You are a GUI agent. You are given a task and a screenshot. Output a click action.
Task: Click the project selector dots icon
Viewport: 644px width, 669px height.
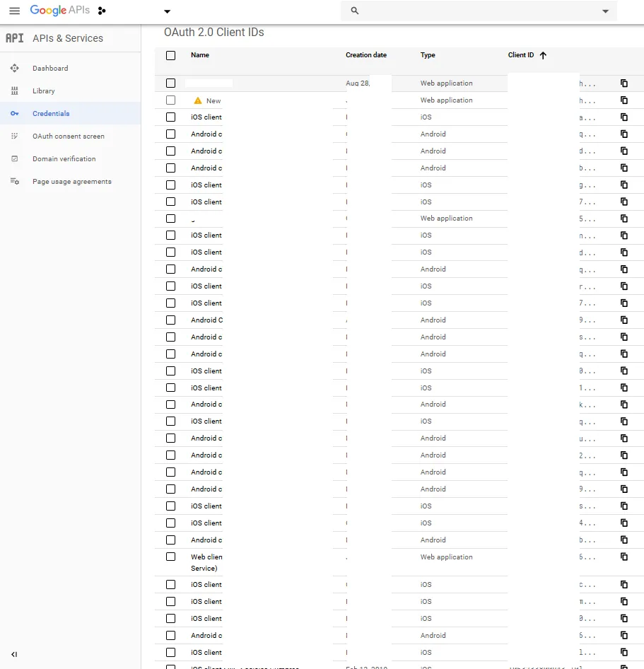102,11
